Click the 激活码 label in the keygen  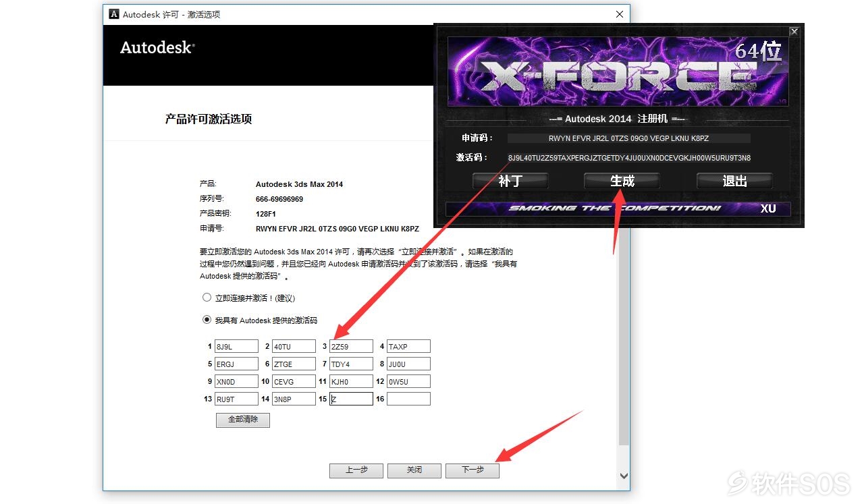tap(472, 157)
